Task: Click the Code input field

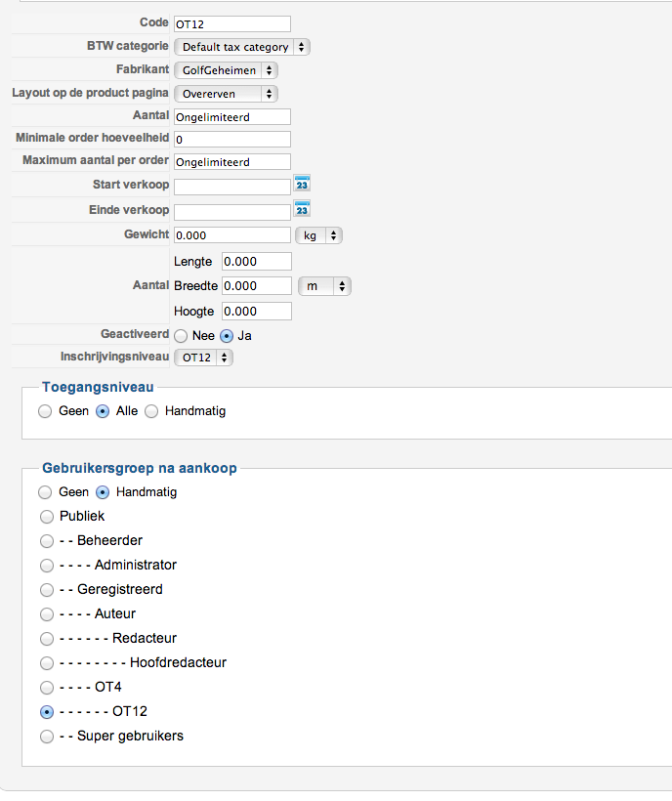Action: 232,23
